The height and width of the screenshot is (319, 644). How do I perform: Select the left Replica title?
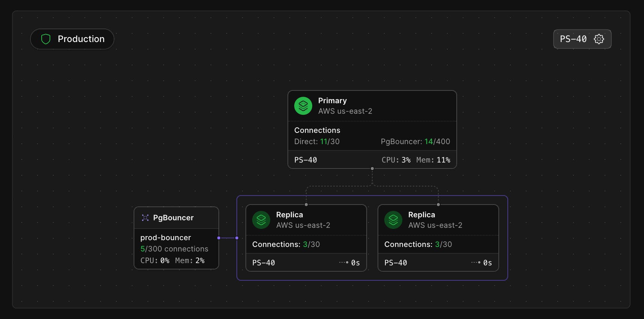(289, 215)
